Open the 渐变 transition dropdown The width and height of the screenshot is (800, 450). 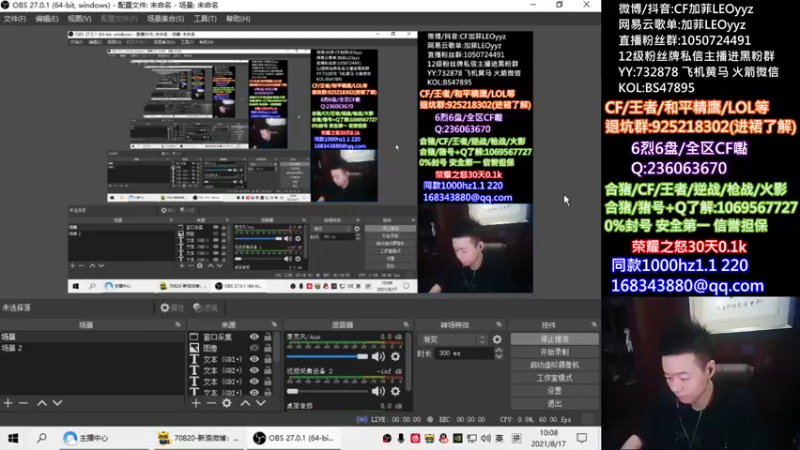(x=453, y=339)
